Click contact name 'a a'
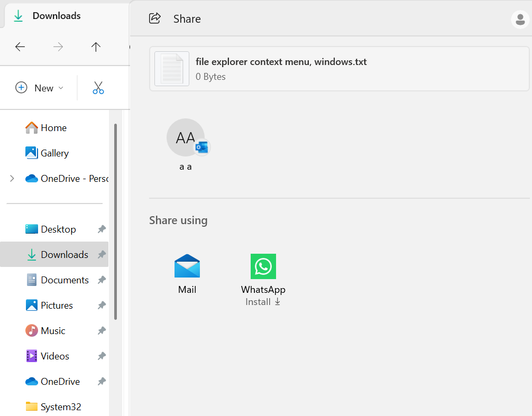The height and width of the screenshot is (416, 532). 186,167
